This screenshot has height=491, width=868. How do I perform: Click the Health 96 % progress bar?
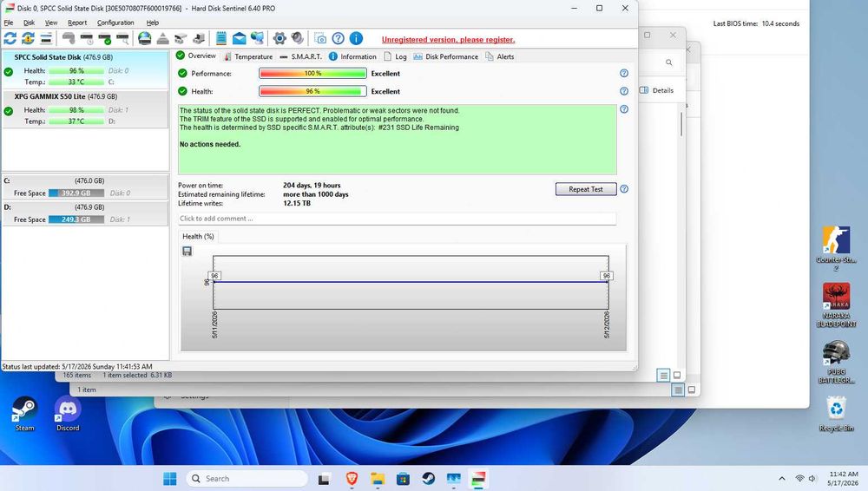click(x=312, y=91)
